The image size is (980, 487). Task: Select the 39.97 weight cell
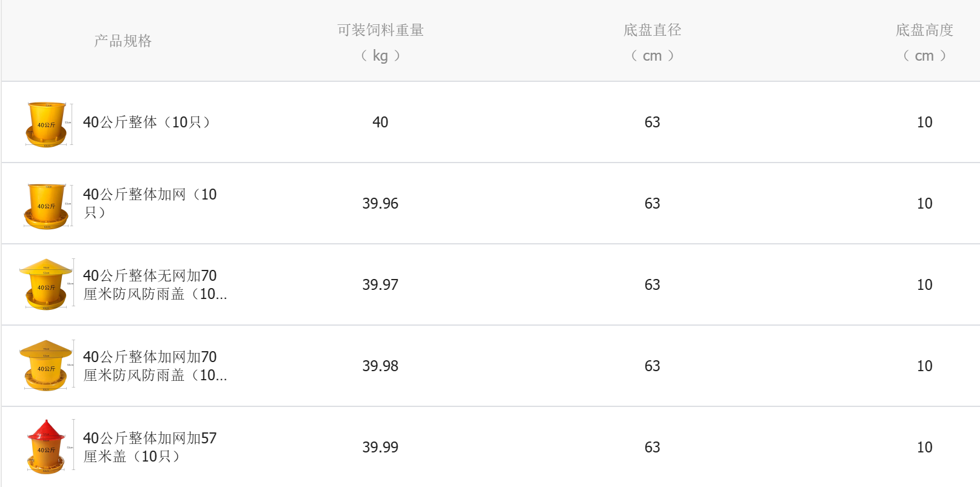point(380,285)
